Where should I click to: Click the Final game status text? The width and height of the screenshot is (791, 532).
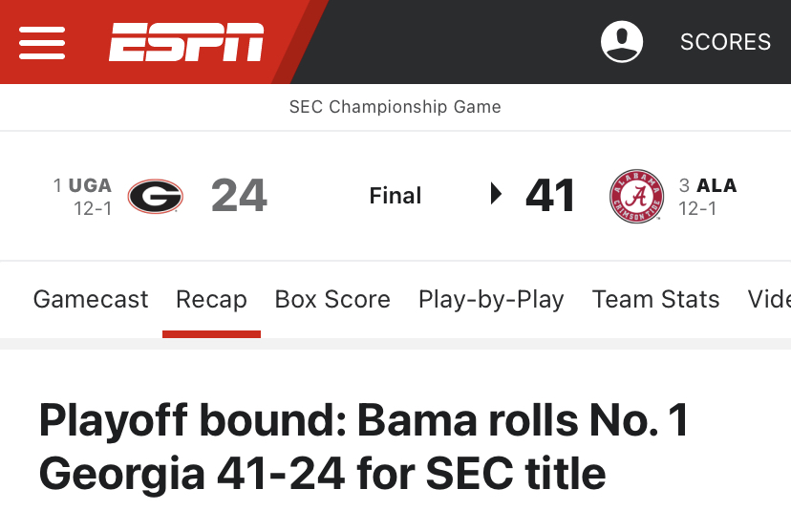395,196
